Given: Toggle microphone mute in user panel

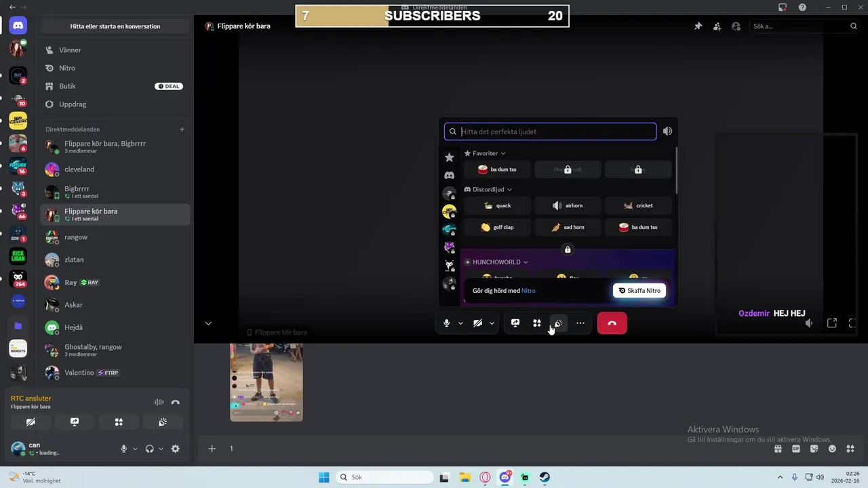Looking at the screenshot, I should 123,449.
